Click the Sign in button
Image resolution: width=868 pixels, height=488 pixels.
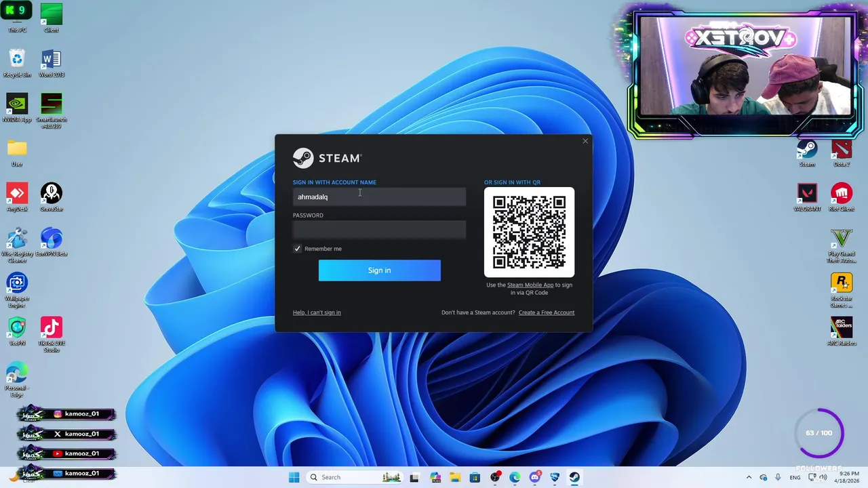pos(379,270)
